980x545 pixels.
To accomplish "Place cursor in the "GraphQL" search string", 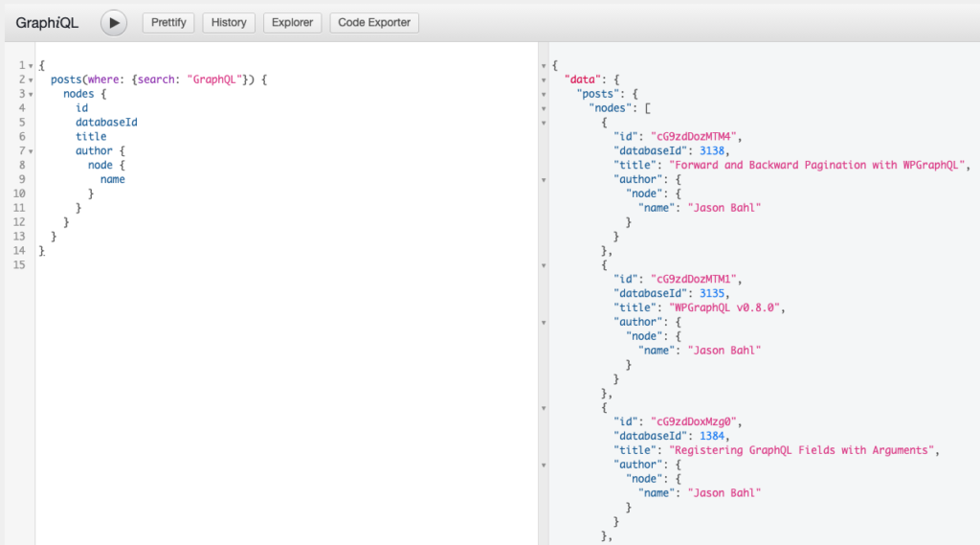I will click(213, 79).
